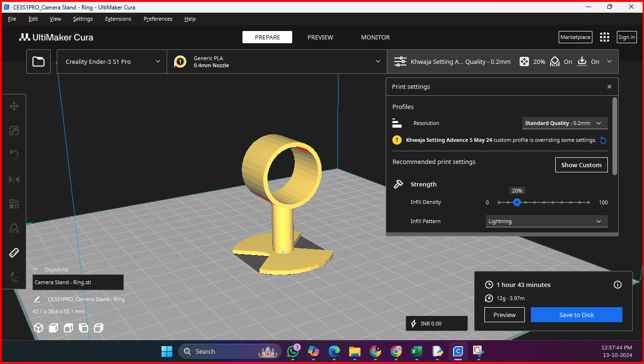The image size is (644, 364).
Task: Open Per Model Settings tool
Action: click(x=14, y=204)
